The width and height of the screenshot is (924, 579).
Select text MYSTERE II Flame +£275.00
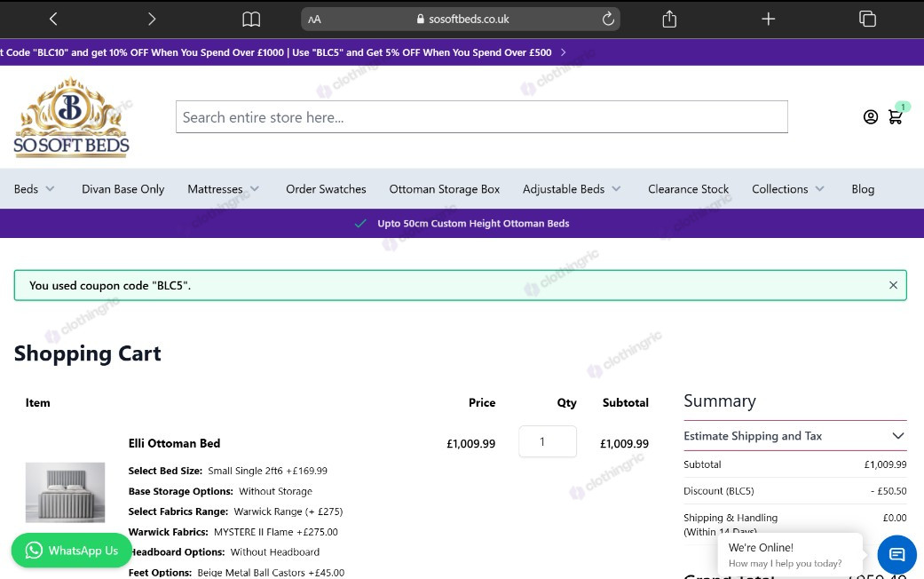click(276, 532)
